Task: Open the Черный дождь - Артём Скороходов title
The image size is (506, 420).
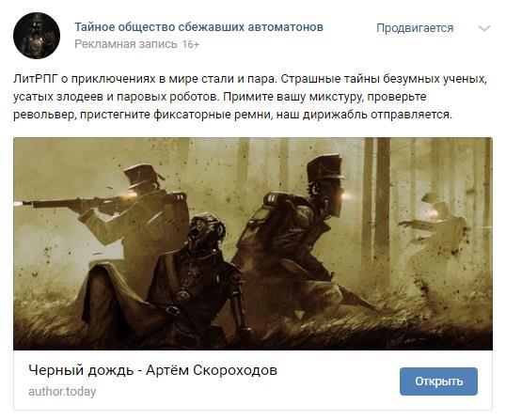Action: [153, 370]
